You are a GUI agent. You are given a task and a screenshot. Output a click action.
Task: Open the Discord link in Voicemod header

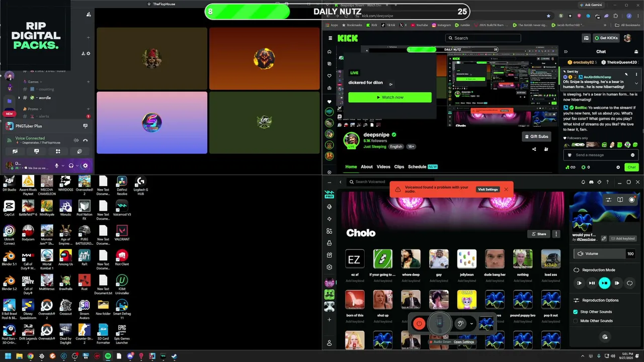tap(591, 182)
